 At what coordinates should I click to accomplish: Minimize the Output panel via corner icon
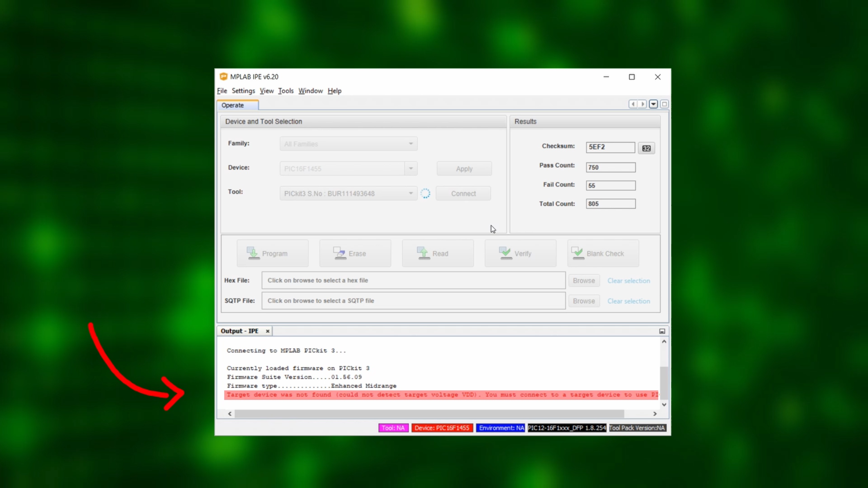[x=662, y=331]
